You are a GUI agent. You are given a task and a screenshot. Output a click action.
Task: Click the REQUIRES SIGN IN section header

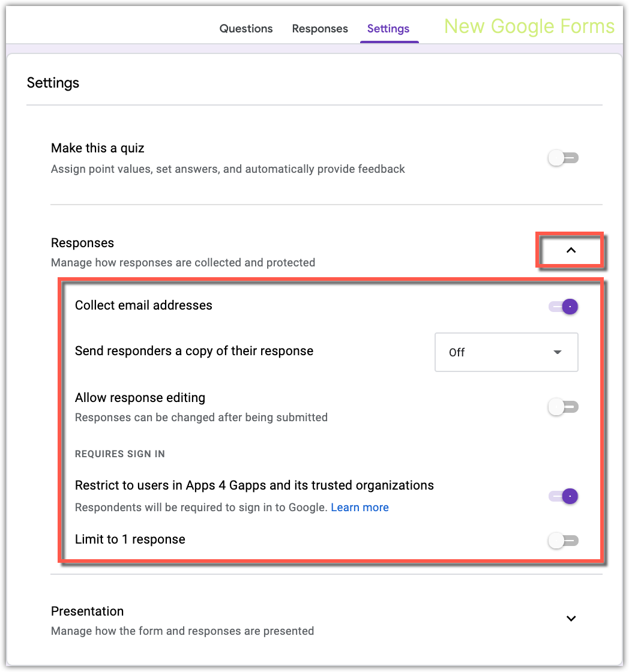(x=119, y=454)
